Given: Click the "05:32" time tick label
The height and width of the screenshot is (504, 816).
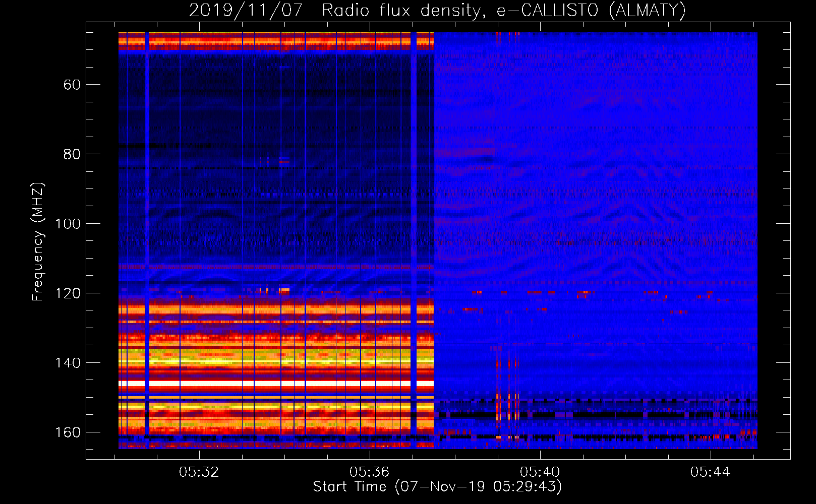Looking at the screenshot, I should pos(199,472).
